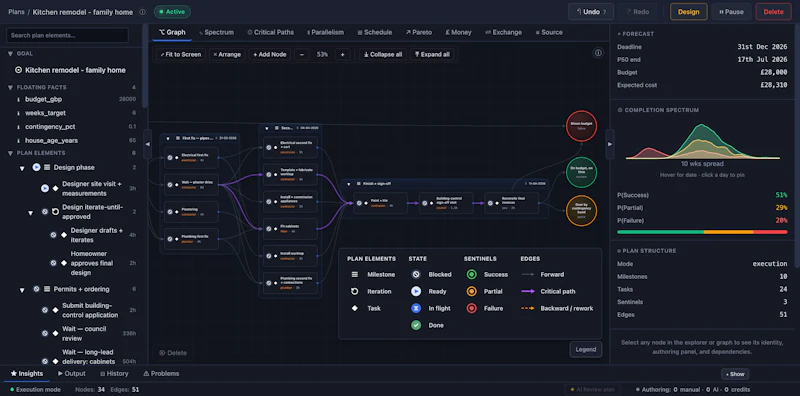Open the Parallelism tab
The image size is (800, 396).
[326, 32]
